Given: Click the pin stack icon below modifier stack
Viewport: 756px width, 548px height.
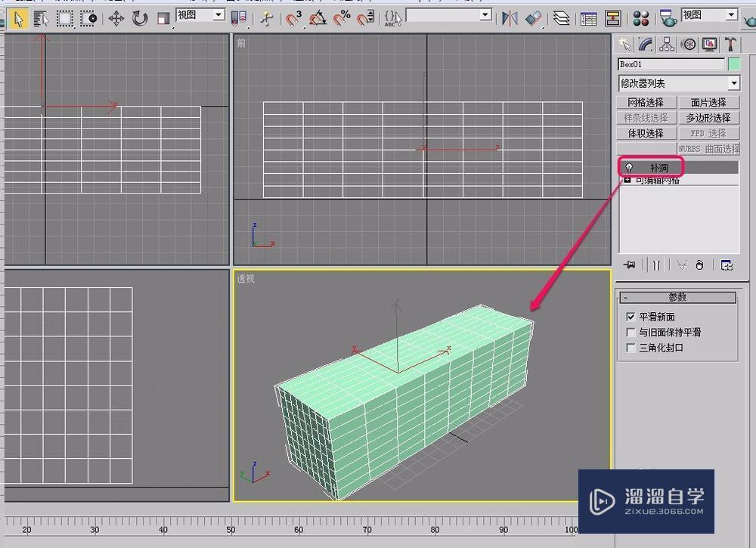Looking at the screenshot, I should point(629,265).
